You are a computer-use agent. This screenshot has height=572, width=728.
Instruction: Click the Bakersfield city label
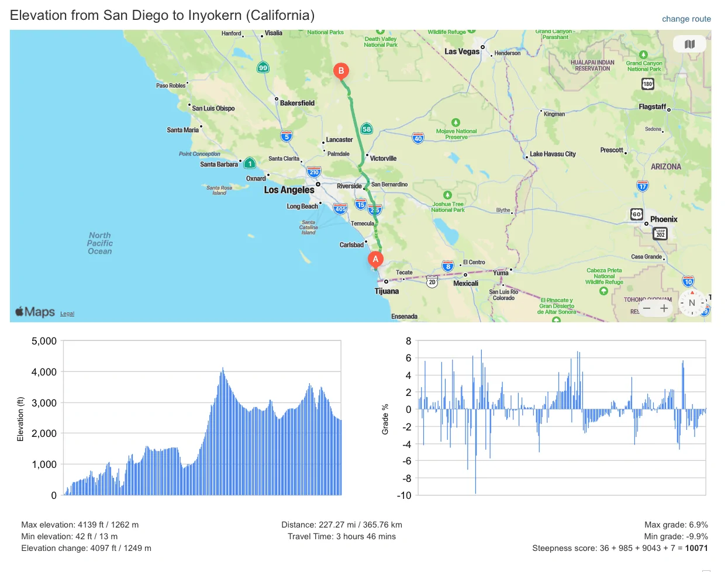point(297,103)
